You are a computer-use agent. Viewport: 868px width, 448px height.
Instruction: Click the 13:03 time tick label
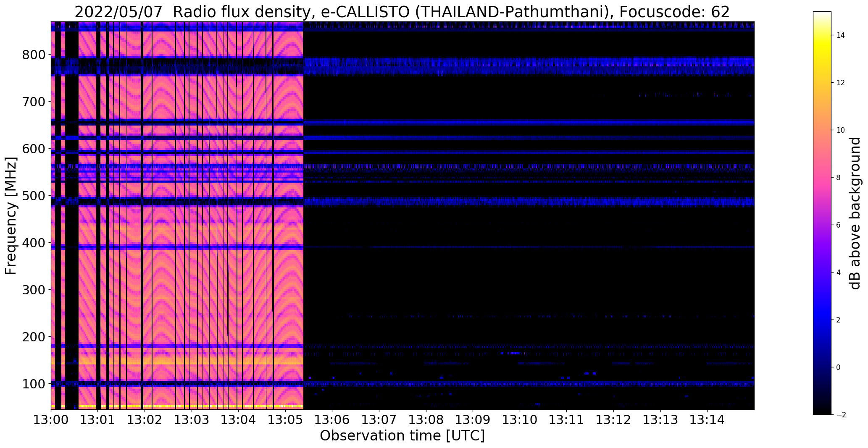[192, 419]
